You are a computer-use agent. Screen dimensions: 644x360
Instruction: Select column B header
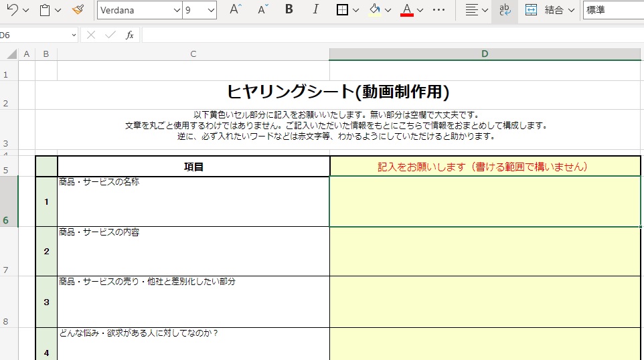point(46,54)
